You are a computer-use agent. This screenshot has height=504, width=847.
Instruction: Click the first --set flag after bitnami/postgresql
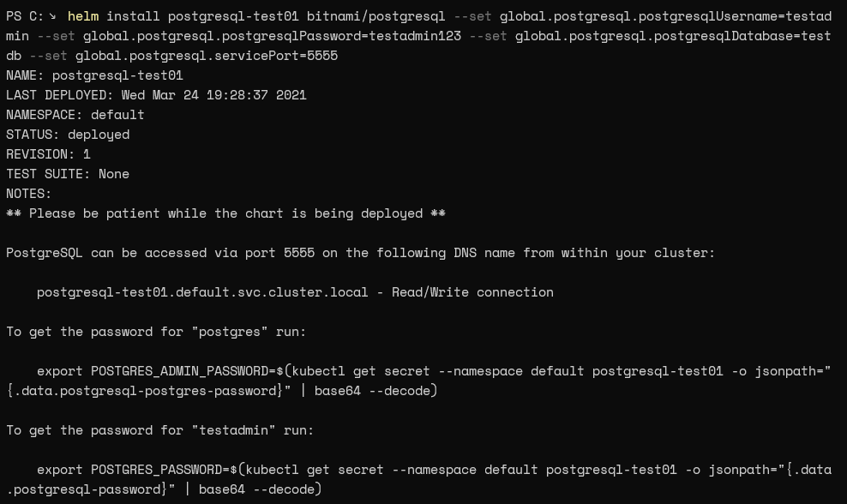pyautogui.click(x=472, y=16)
